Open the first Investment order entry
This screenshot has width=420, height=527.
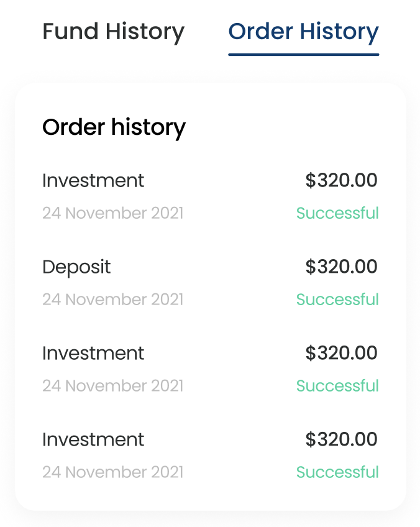click(x=93, y=181)
